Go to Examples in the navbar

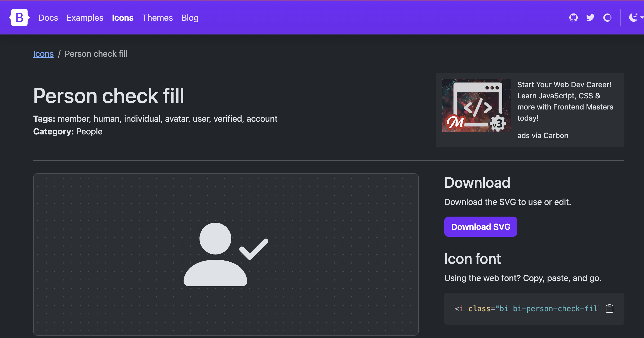(85, 18)
